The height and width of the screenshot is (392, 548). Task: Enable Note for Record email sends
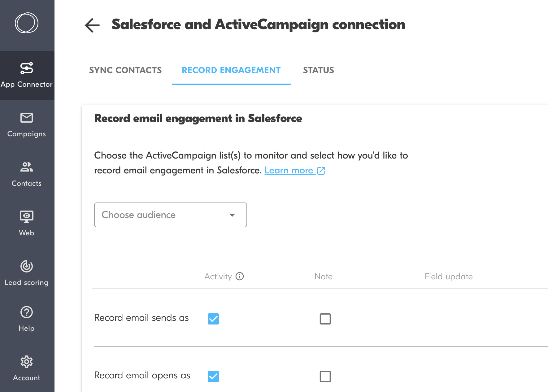tap(325, 319)
